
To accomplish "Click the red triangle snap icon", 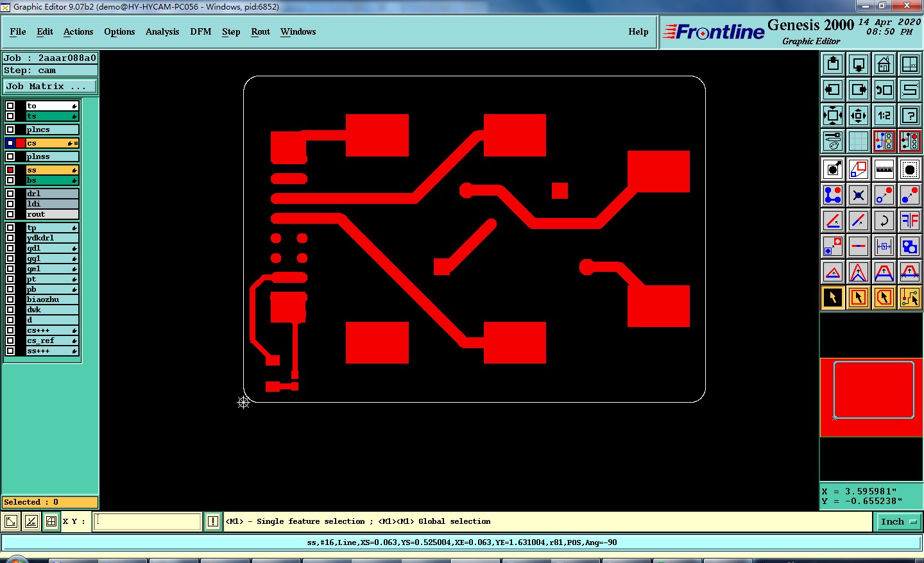I will pos(833,272).
